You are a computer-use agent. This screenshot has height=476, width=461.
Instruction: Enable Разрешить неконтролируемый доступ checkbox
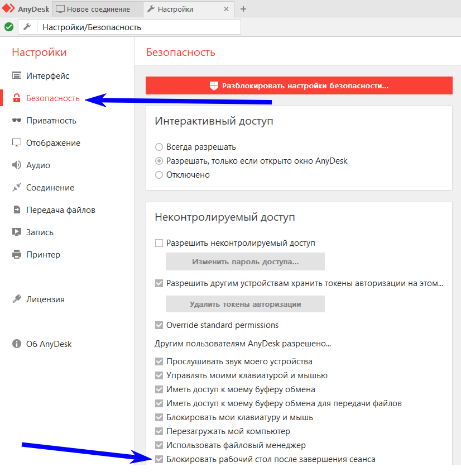point(159,243)
